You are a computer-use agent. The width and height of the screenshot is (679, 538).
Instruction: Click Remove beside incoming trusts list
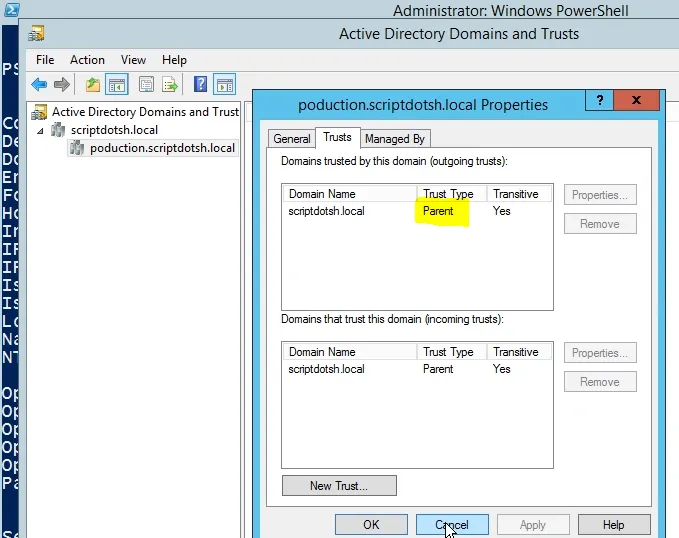600,382
